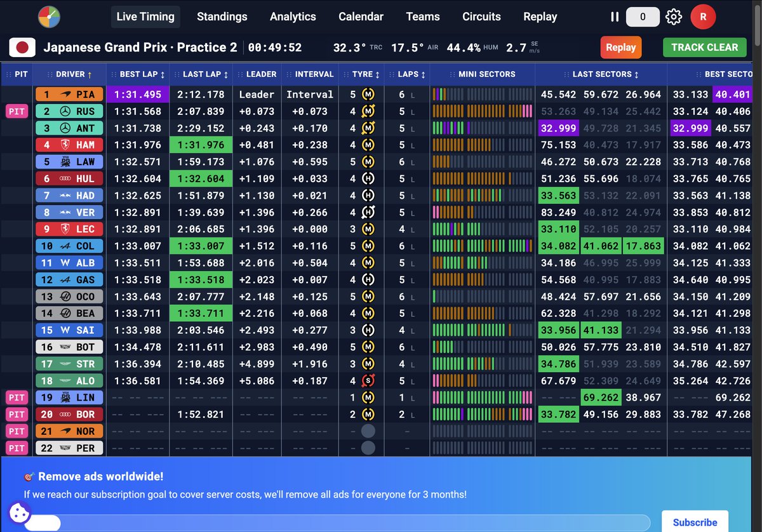Click STR's Aston Martin team logo
The image size is (762, 532).
64,364
